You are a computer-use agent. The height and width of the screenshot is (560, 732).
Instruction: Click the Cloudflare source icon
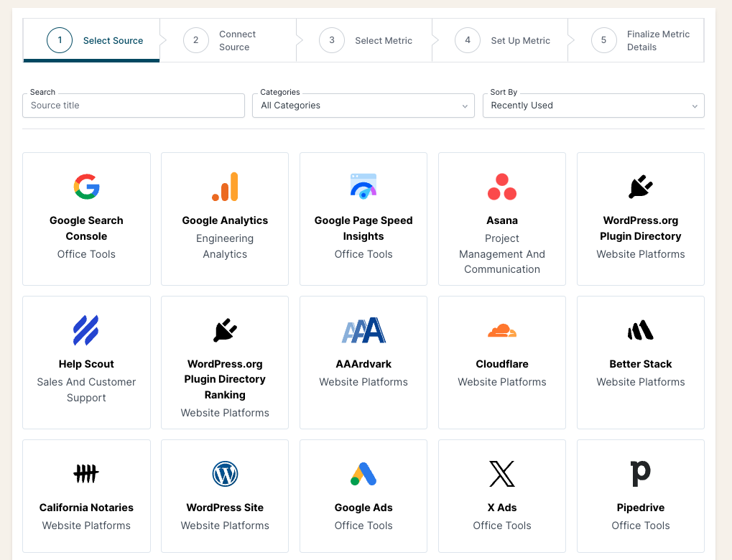501,330
